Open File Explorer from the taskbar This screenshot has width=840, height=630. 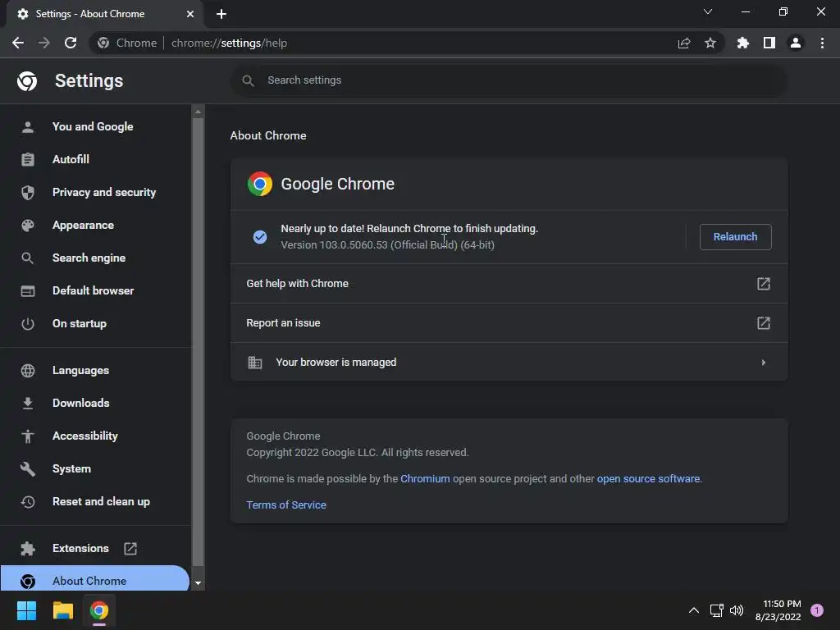62,610
